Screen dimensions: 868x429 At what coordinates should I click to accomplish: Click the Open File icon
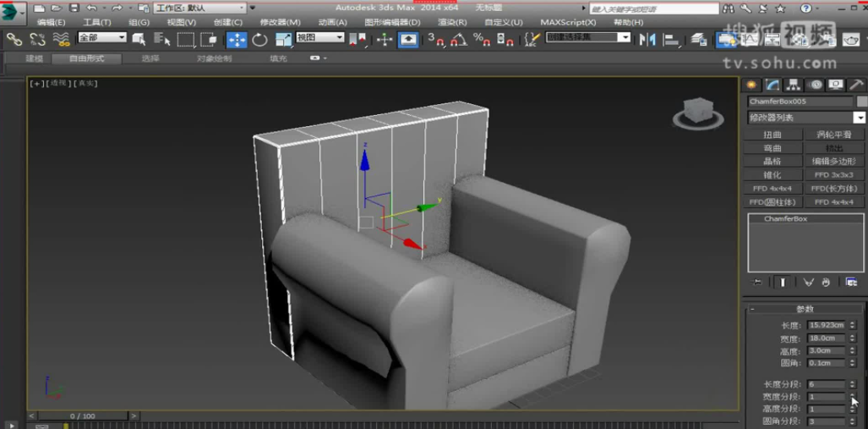(57, 8)
